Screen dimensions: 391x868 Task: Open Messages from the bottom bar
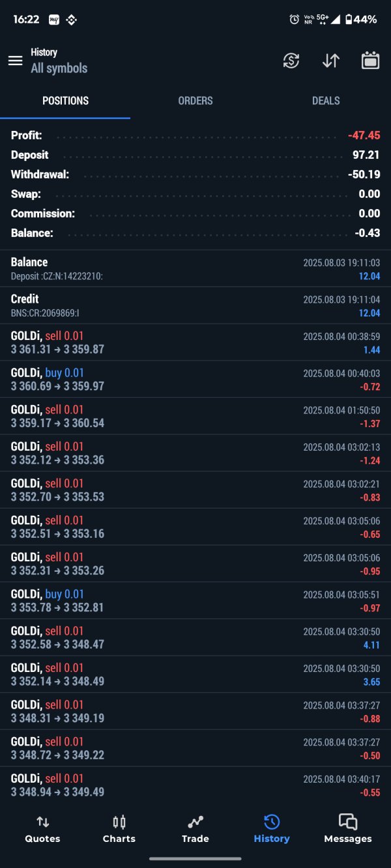(348, 828)
